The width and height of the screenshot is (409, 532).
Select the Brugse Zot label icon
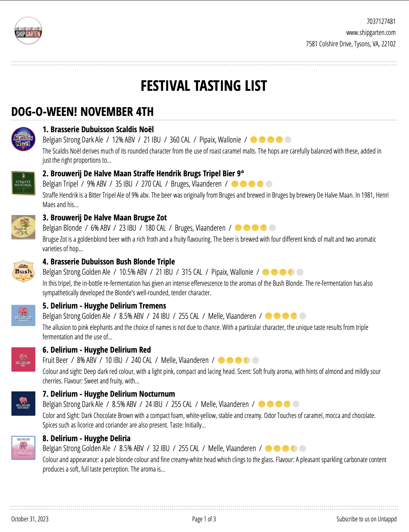coord(23,227)
